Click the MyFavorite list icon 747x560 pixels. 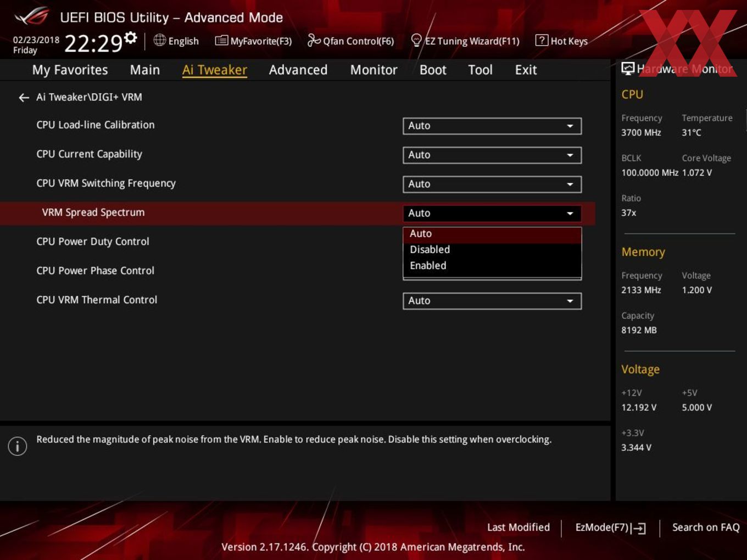pos(221,41)
